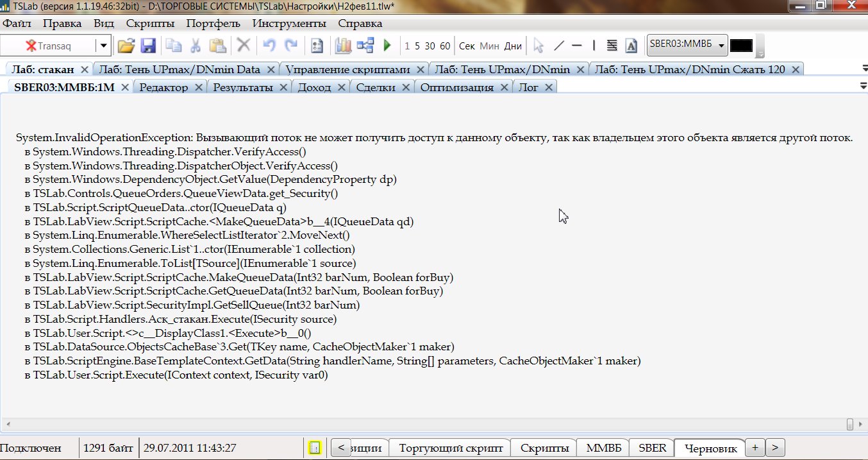Image resolution: width=868 pixels, height=460 pixels.
Task: Click the black color swatch in toolbar
Action: pos(741,46)
